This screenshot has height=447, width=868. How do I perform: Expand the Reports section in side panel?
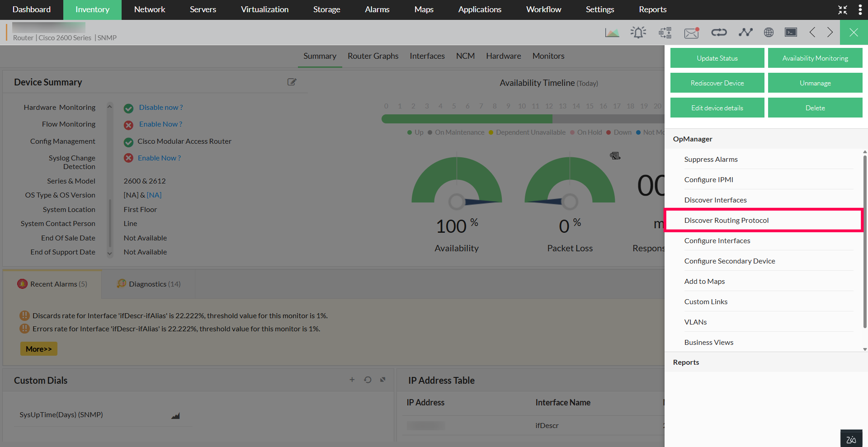[x=686, y=362]
